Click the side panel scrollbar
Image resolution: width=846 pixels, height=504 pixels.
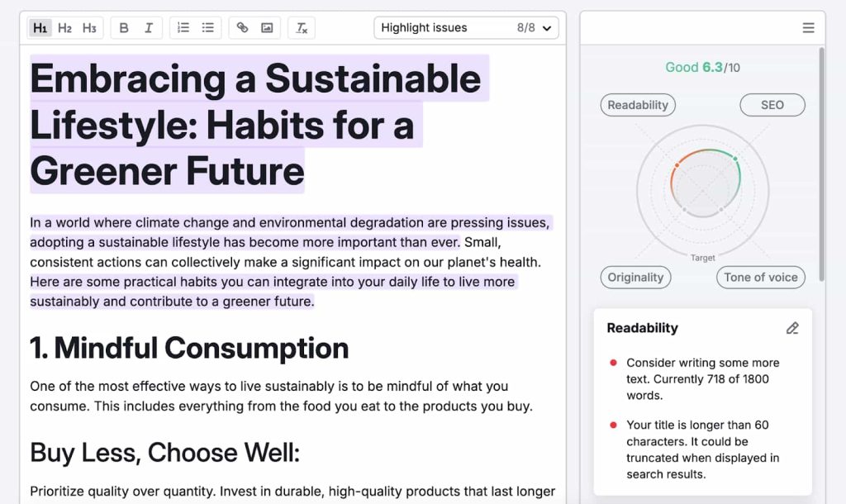[x=821, y=165]
